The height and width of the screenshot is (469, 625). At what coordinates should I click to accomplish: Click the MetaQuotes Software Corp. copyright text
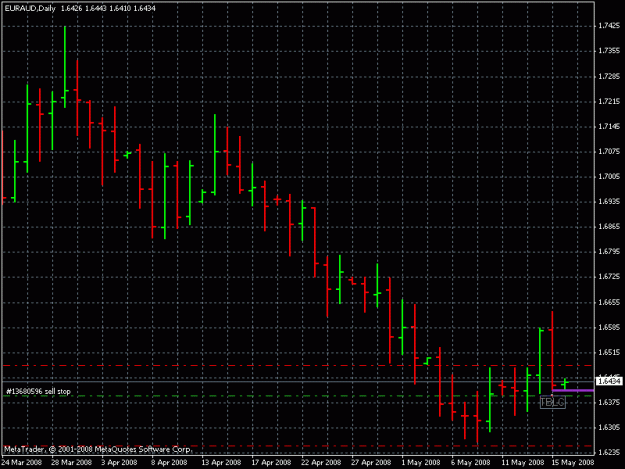pos(98,449)
